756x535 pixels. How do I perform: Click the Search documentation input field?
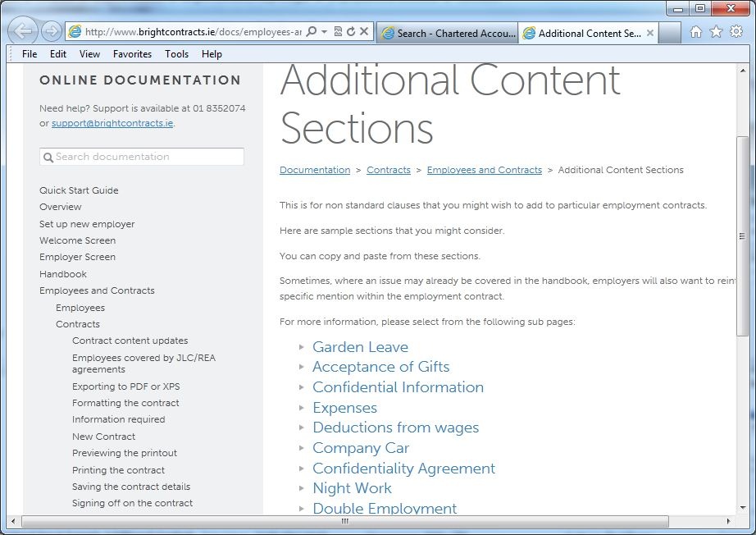click(x=142, y=157)
